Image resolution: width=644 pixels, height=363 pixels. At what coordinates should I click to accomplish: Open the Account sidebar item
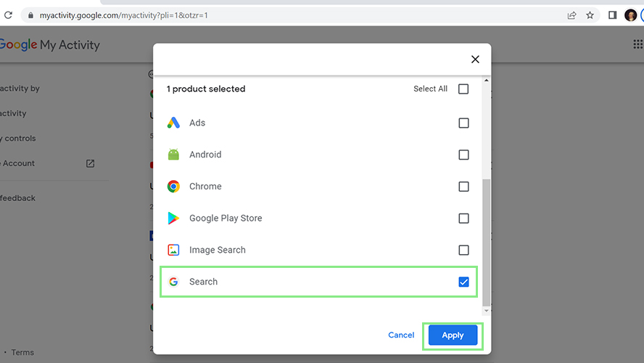click(x=18, y=163)
